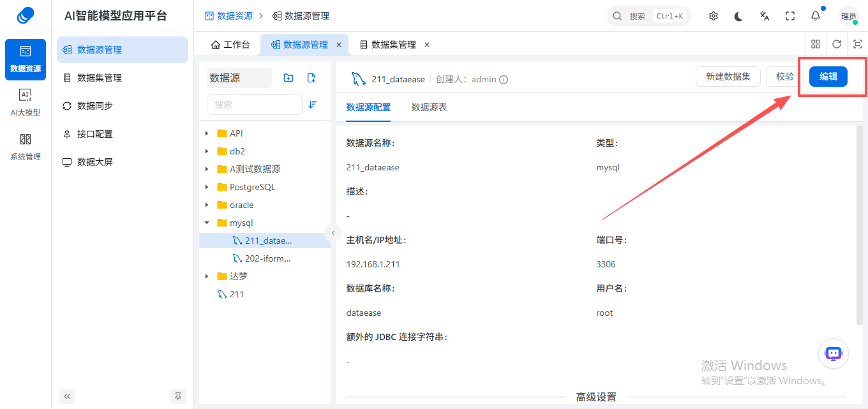Pin the sidebar menu
This screenshot has width=868, height=409.
178,396
